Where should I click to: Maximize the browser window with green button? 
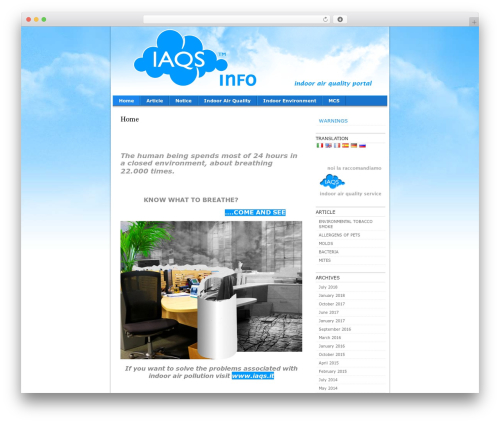(44, 19)
